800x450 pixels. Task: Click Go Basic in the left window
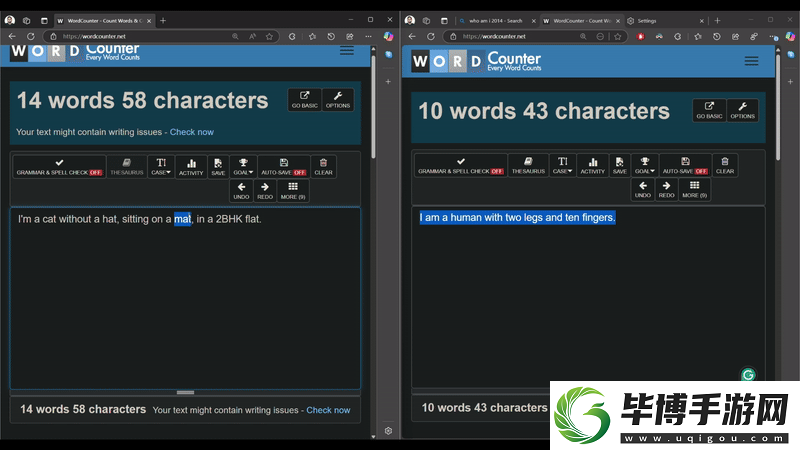[x=305, y=99]
